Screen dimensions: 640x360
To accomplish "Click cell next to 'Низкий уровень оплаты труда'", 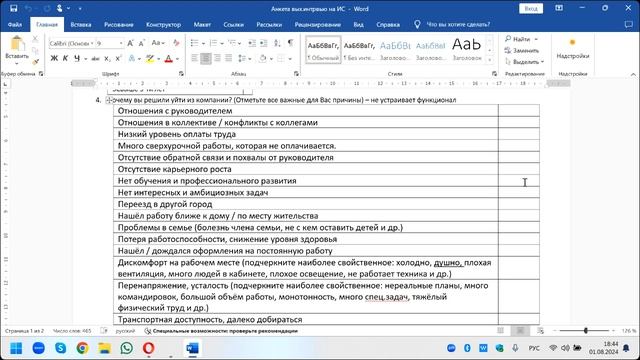I will [519, 134].
